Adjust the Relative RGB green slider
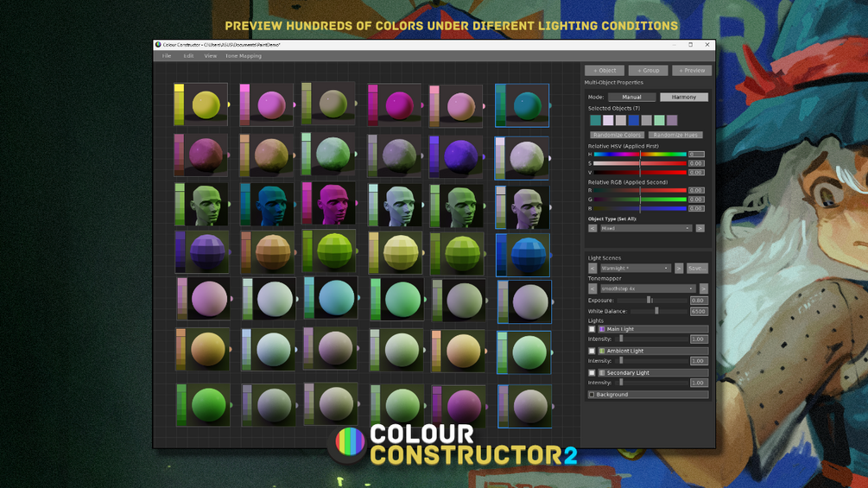 coord(640,200)
